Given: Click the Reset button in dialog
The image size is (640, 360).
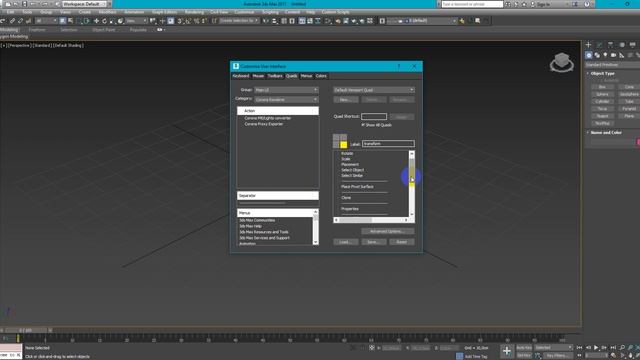Looking at the screenshot, I should coord(402,242).
